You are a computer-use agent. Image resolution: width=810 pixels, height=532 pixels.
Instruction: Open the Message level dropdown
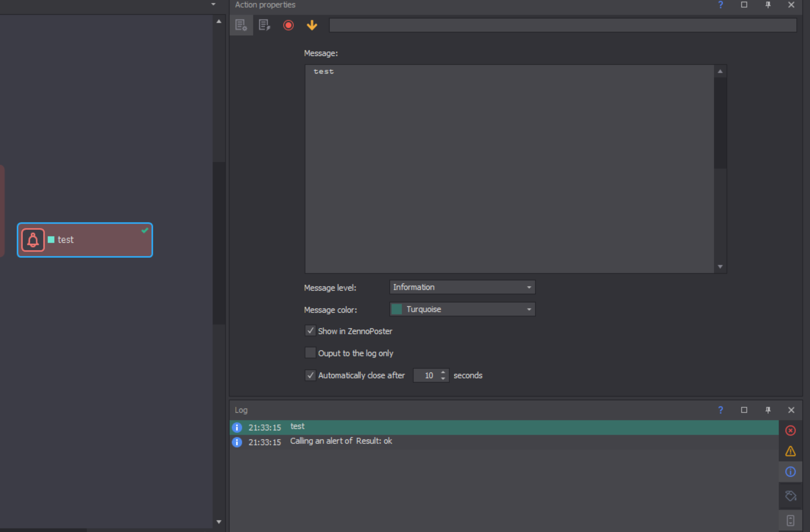pos(462,287)
